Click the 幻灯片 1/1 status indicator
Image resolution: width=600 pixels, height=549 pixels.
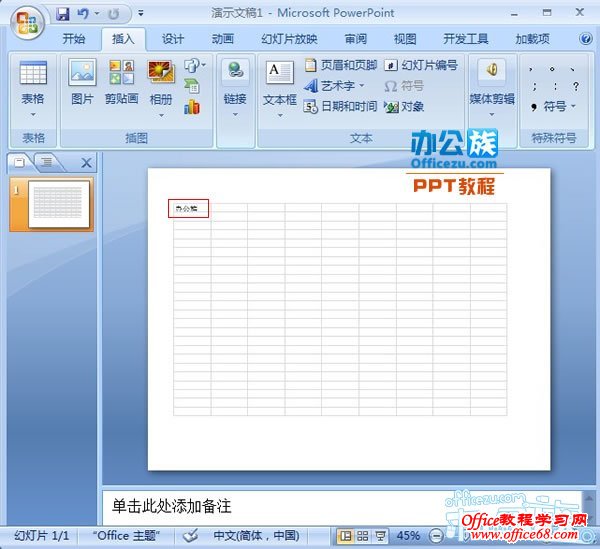(x=42, y=536)
